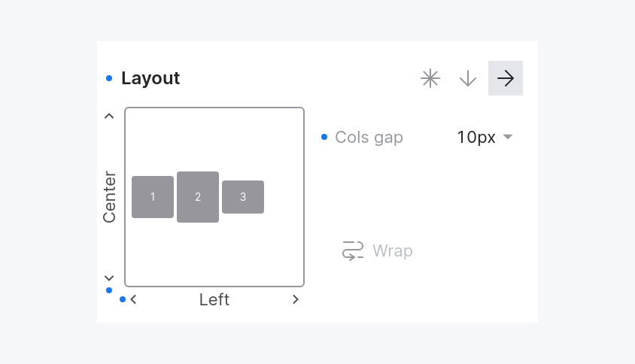Click the blue dot beside Cols gap
The image size is (635, 364).
(324, 137)
